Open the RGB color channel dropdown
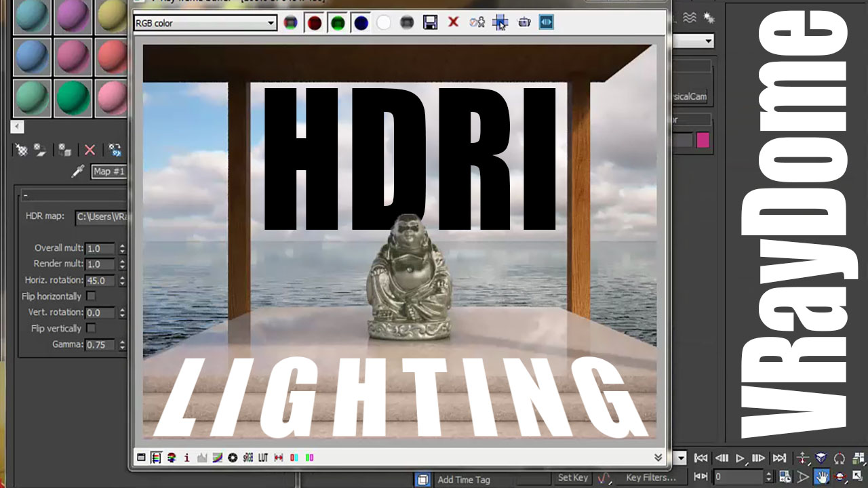868x488 pixels. point(205,23)
